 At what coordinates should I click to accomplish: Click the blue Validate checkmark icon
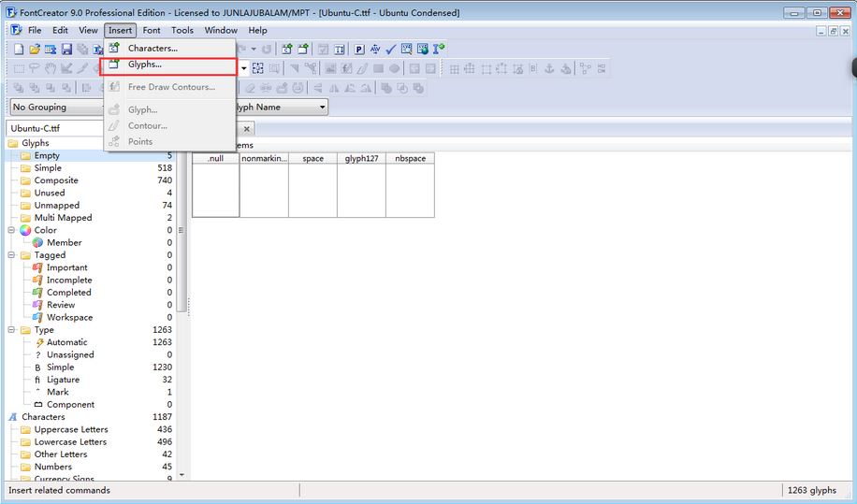pos(391,50)
